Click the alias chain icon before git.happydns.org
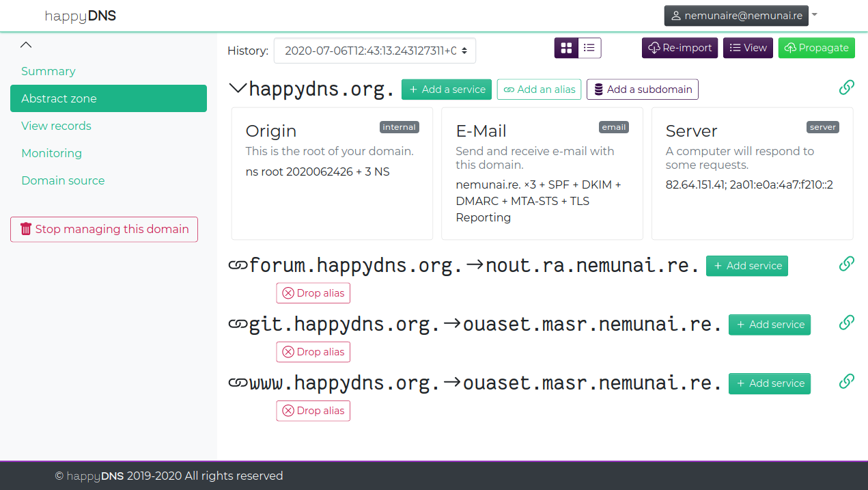This screenshot has height=490, width=868. coord(238,325)
